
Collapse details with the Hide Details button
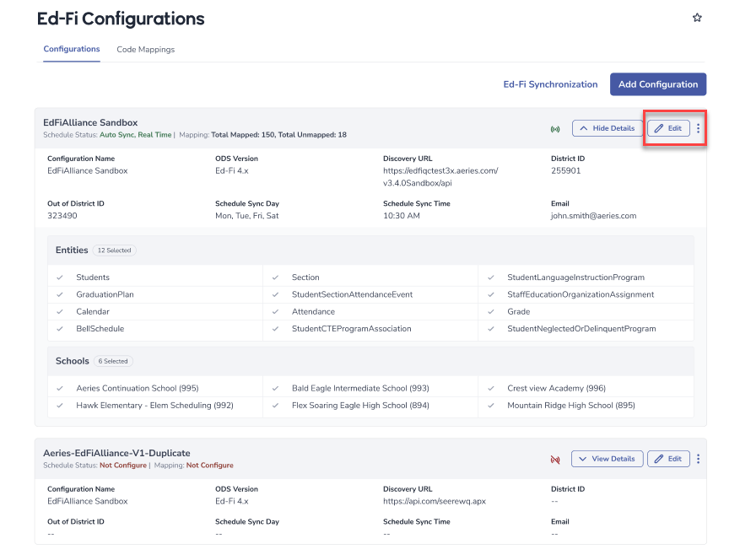(x=608, y=128)
